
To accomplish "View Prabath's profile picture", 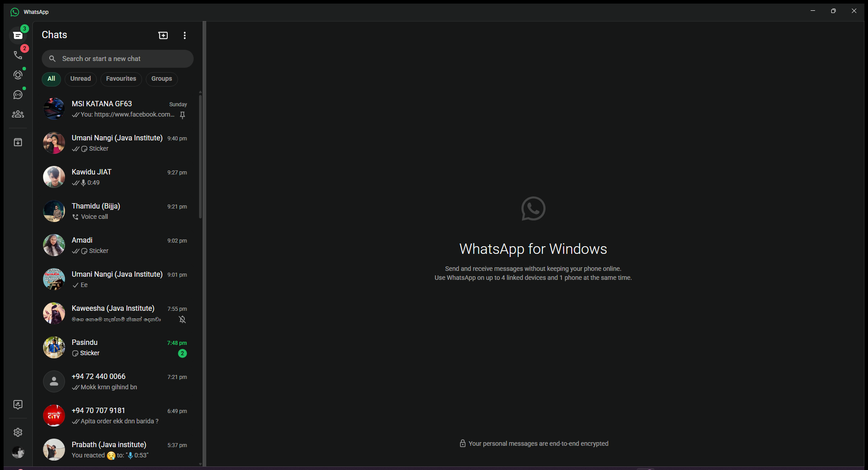I will coord(54,450).
